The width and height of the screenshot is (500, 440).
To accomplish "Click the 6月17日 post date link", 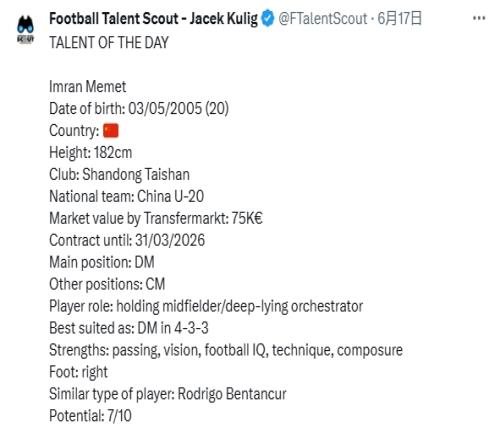I will coord(399,18).
